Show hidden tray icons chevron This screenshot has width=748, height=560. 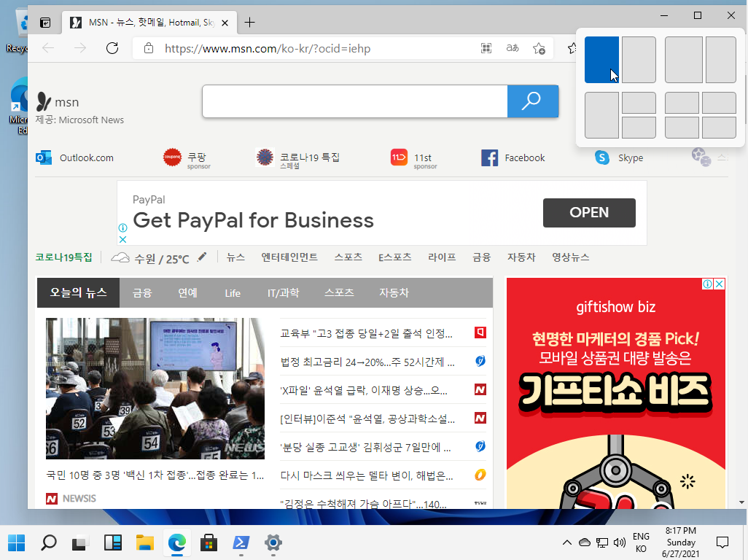point(566,542)
